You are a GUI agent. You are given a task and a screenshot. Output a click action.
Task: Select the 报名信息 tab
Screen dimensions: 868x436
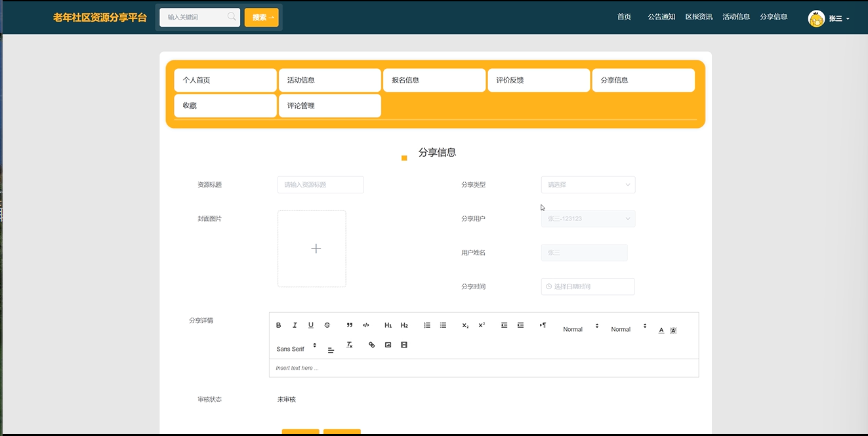coord(434,80)
